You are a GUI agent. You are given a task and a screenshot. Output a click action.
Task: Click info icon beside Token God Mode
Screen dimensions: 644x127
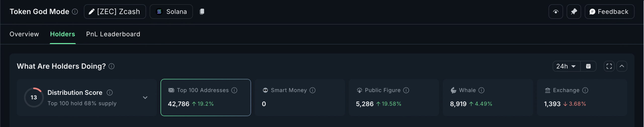75,12
